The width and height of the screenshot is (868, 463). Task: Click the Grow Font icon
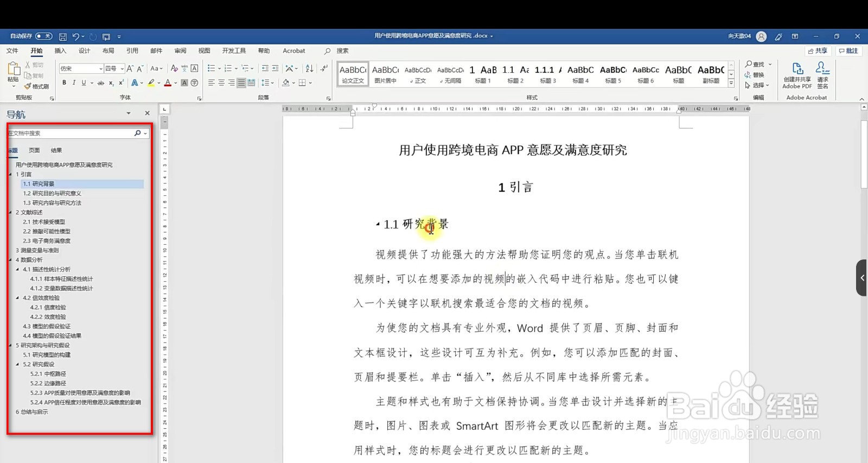point(130,68)
